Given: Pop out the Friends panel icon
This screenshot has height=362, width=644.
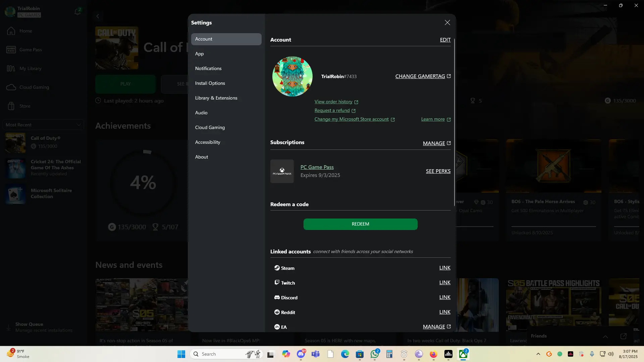Looking at the screenshot, I should [623, 336].
